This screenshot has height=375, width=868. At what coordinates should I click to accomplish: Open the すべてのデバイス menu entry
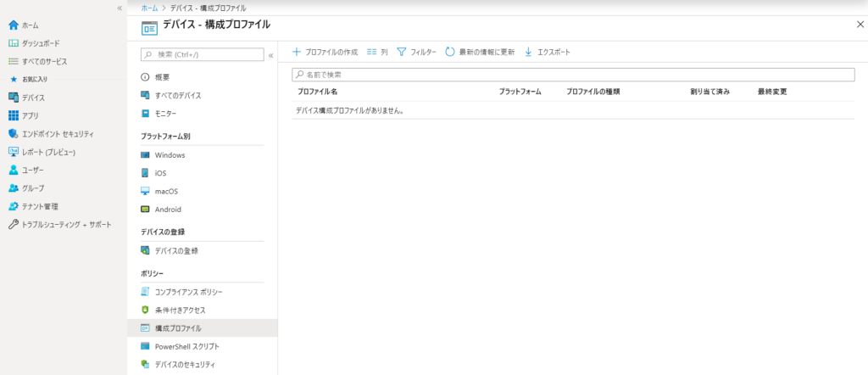click(178, 95)
